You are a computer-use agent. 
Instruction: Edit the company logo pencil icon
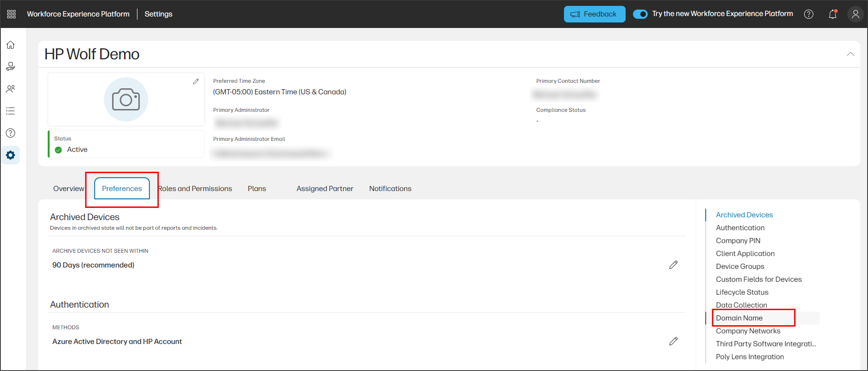tap(196, 82)
